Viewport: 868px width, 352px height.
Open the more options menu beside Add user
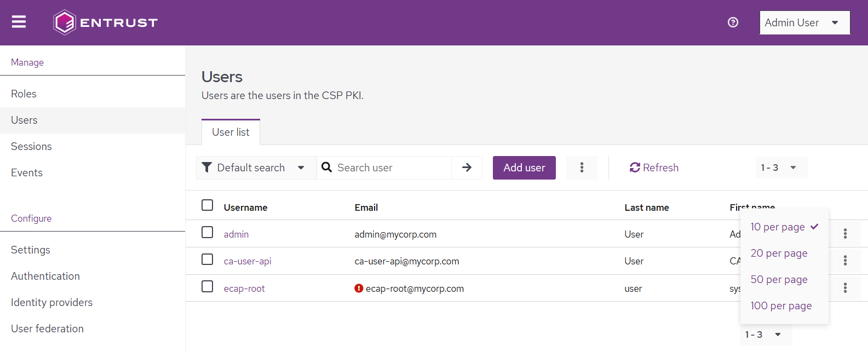(x=582, y=168)
